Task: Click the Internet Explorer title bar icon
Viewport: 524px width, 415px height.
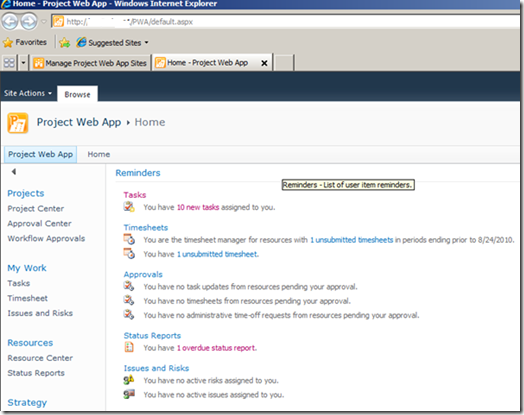Action: coord(5,4)
